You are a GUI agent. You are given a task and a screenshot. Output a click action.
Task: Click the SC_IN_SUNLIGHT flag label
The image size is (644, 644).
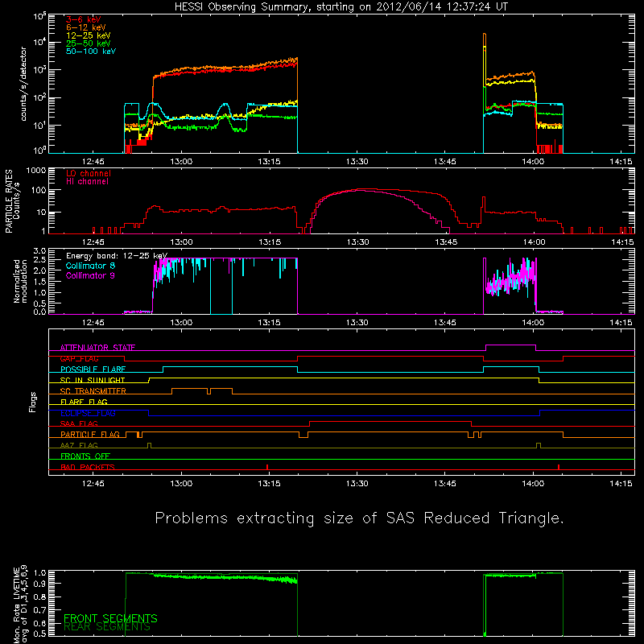tap(93, 380)
